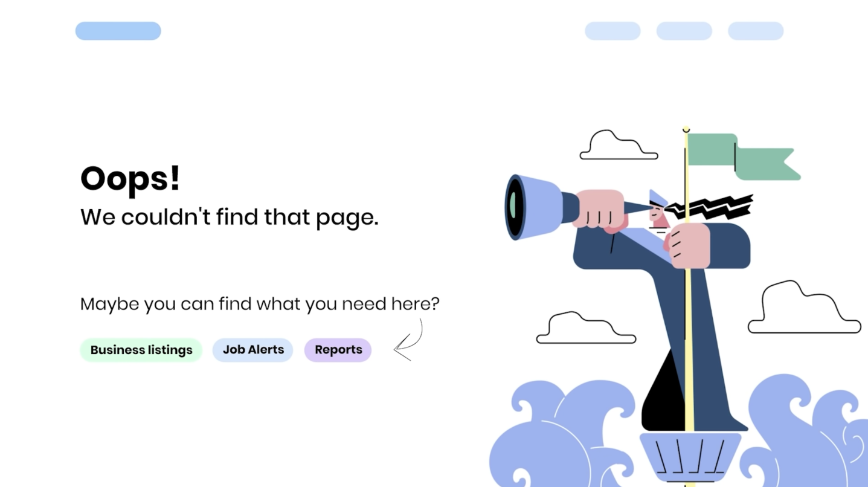
Task: Click the green flag on the pole
Action: [x=743, y=156]
